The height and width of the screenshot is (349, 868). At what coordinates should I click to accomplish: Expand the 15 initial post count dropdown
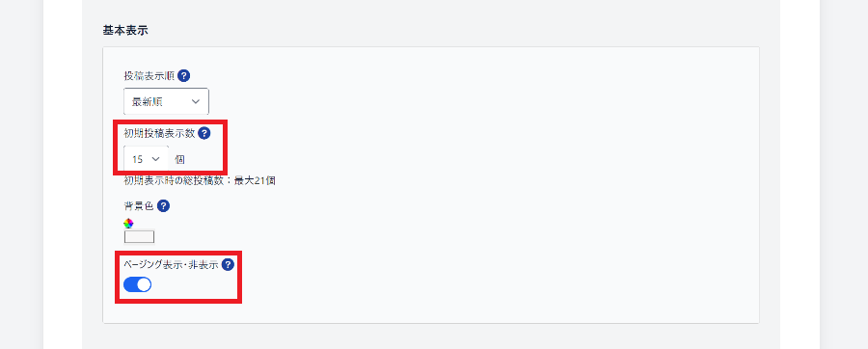click(x=147, y=159)
